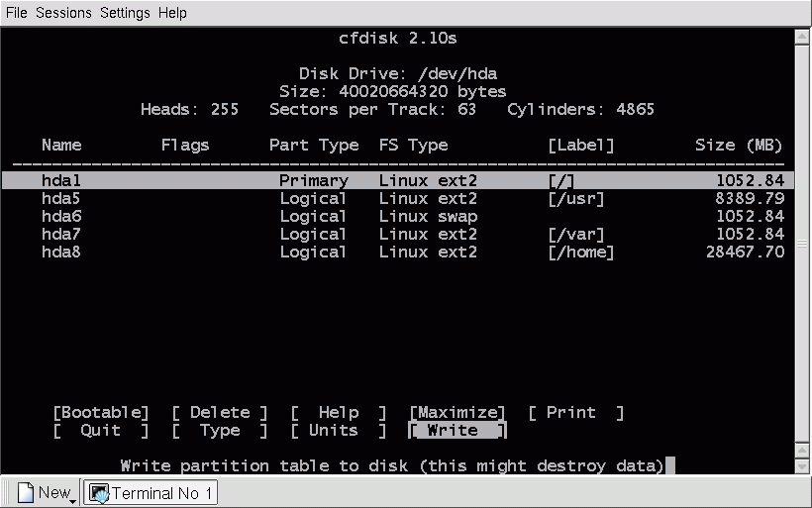
Task: Click the scrollbar down arrow at bottom
Action: (802, 466)
